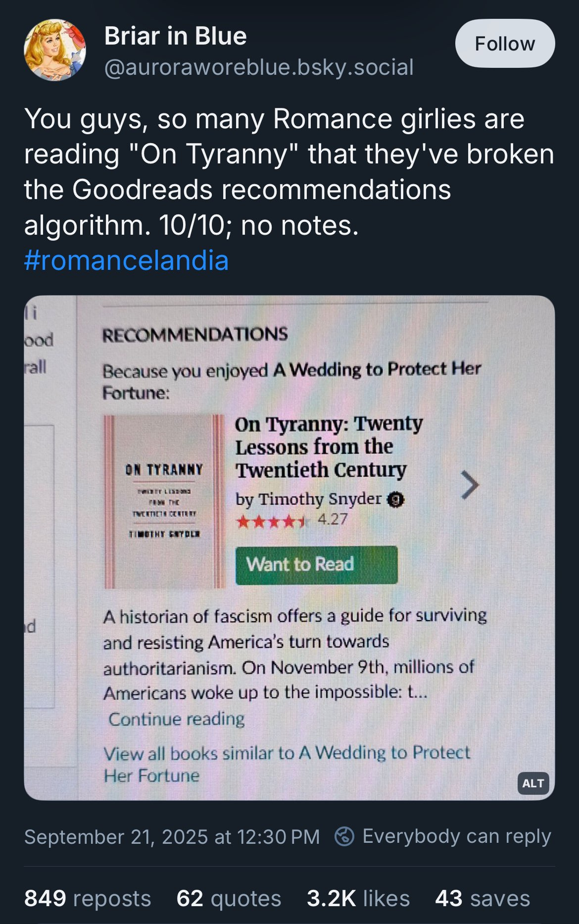Click the red star rating icons

[272, 521]
